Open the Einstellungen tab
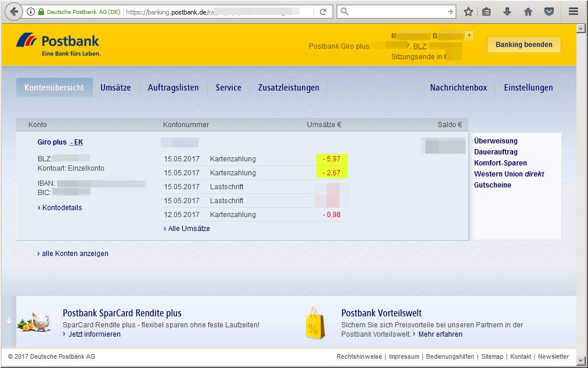 click(x=528, y=88)
